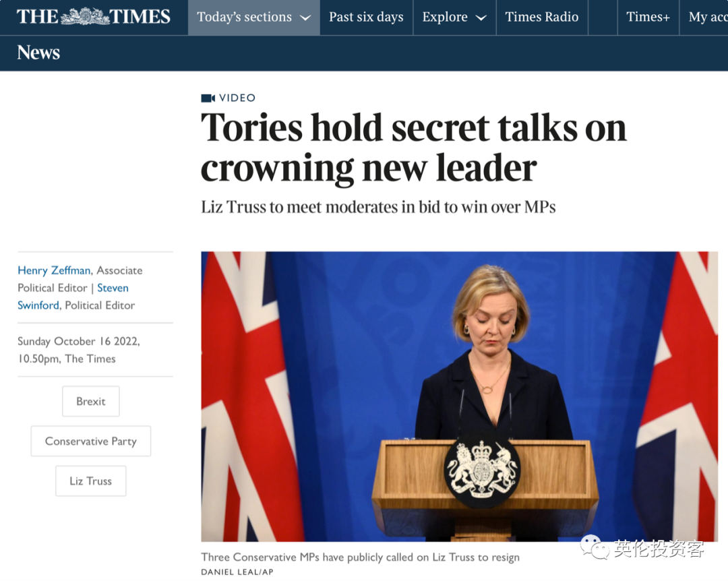Screen dimensions: 728x581
Task: Click the WeChat watermark icon
Action: [x=595, y=547]
